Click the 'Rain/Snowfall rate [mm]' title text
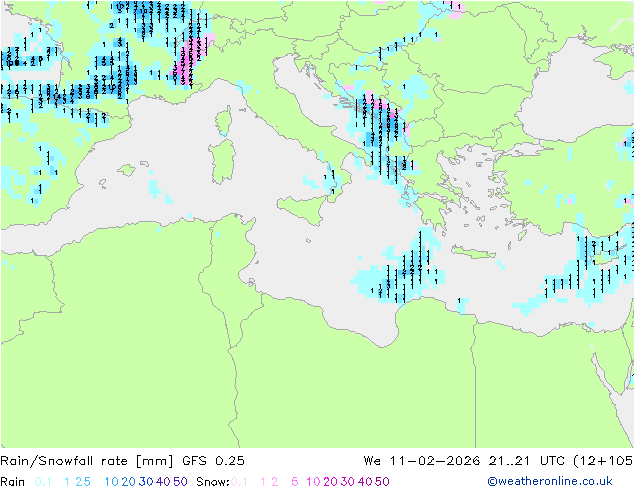Viewport: 634px width, 490px height. point(87,461)
